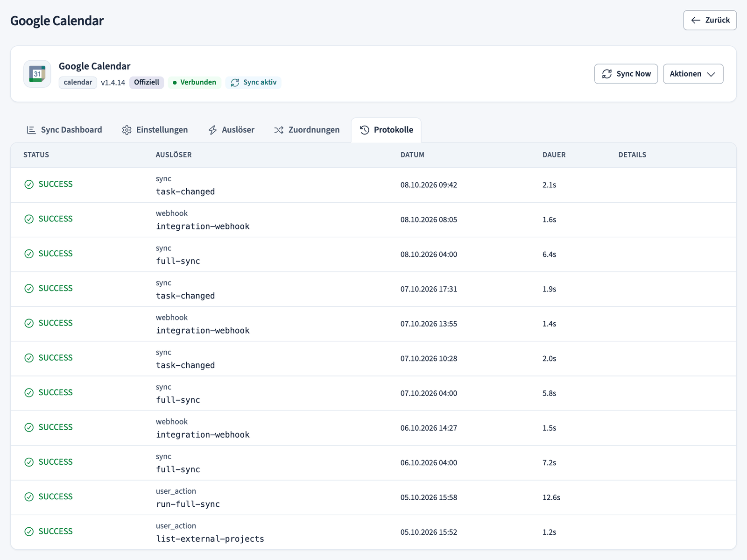Click version text v1.4.14

pos(113,83)
